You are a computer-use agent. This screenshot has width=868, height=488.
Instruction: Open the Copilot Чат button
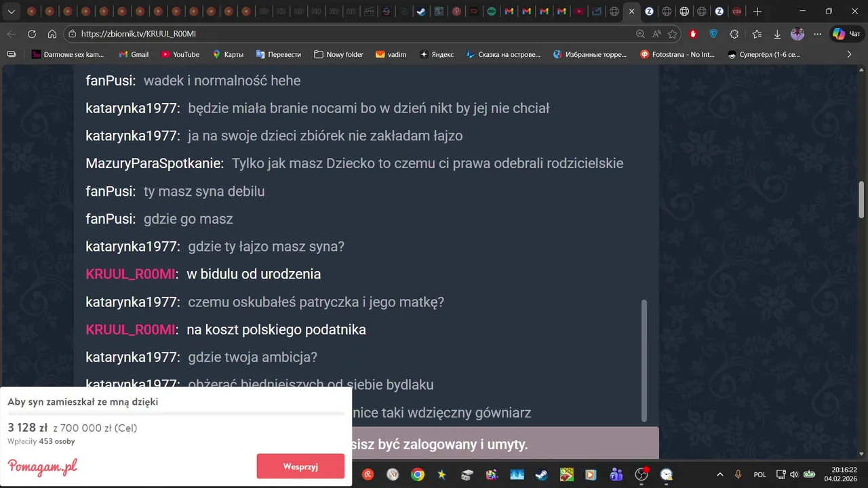(x=846, y=34)
